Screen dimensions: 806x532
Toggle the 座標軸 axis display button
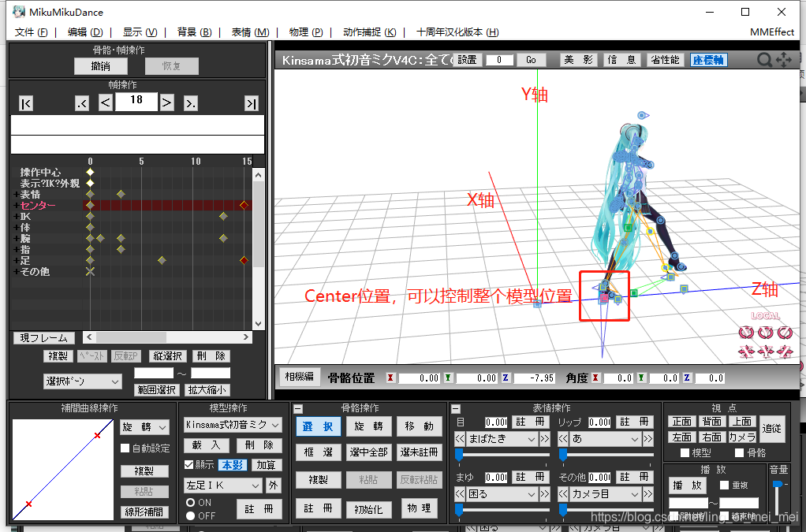point(708,60)
